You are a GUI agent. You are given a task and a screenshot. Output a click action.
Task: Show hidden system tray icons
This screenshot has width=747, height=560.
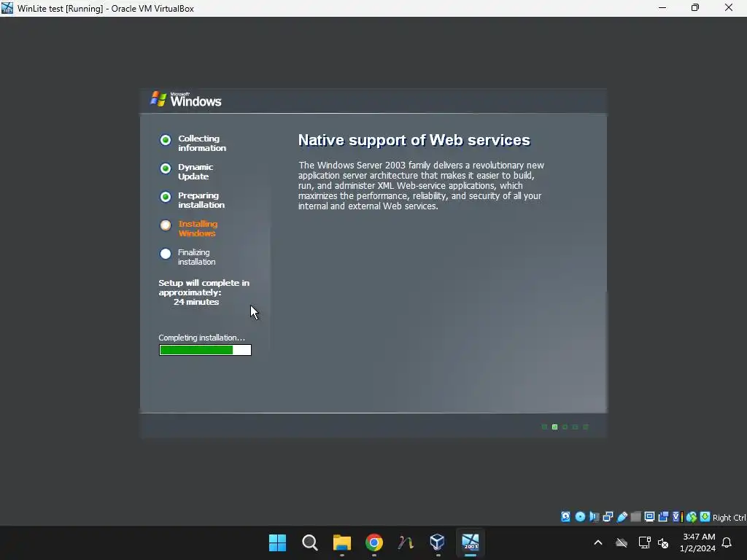pos(598,542)
